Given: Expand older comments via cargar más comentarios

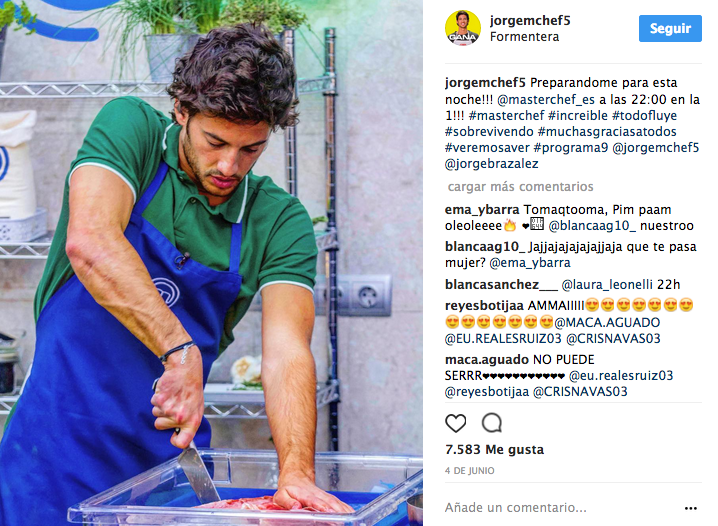Looking at the screenshot, I should tap(520, 186).
